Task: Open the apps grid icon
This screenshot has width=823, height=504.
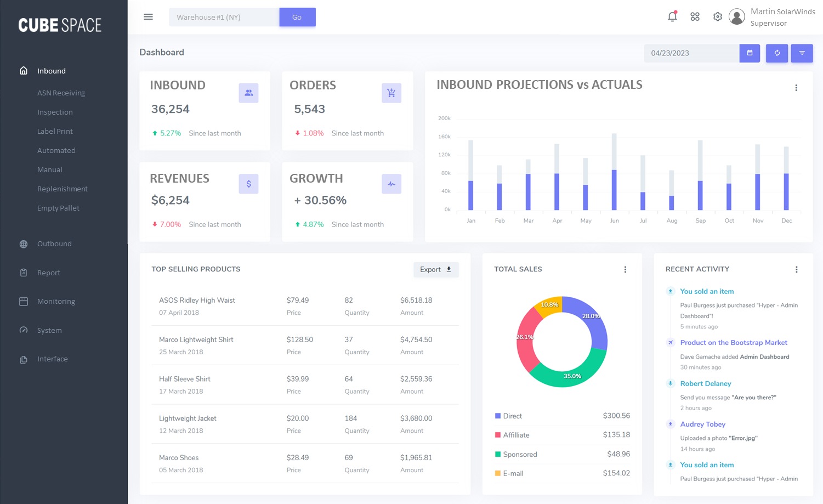Action: tap(695, 17)
